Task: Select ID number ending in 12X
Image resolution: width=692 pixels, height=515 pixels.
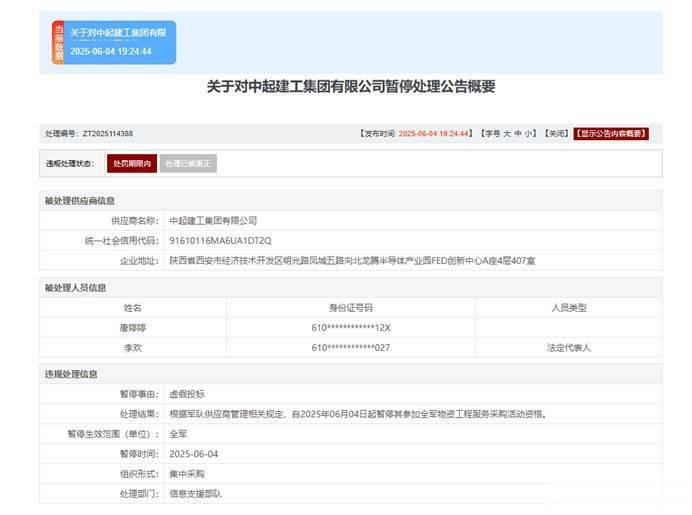Action: pyautogui.click(x=351, y=328)
